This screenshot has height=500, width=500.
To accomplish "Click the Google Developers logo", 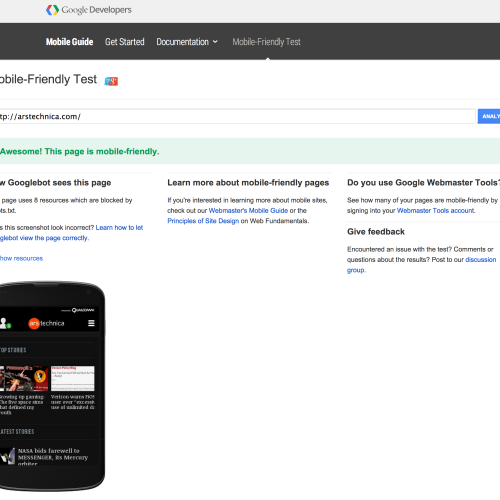I will pos(89,10).
